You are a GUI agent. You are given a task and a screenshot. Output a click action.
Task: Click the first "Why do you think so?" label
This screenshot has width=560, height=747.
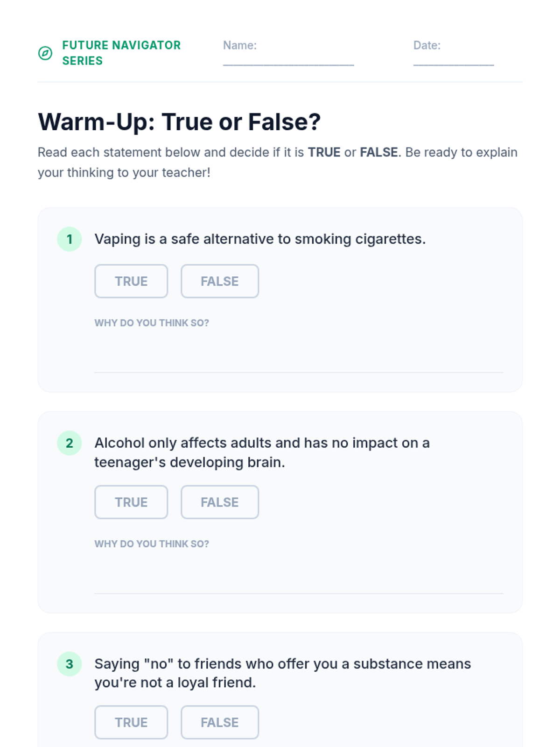pos(152,323)
